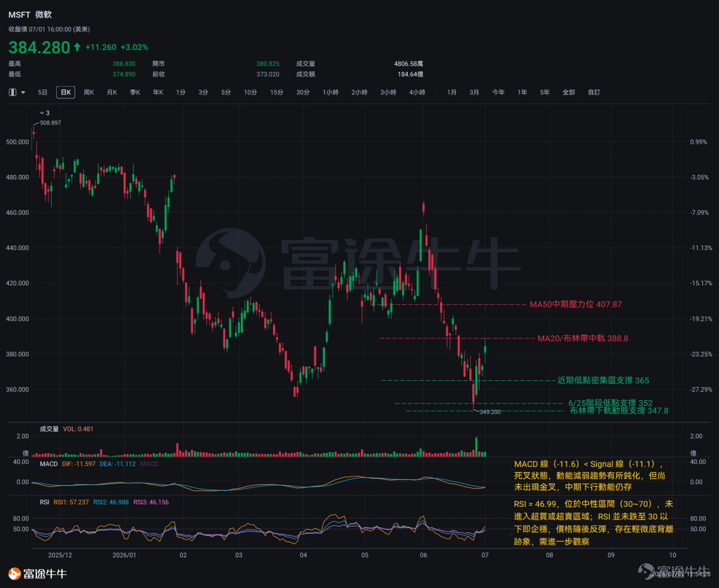Click the 成交量 4806.58萬 value
Screen dimensions: 719x588
pyautogui.click(x=408, y=64)
